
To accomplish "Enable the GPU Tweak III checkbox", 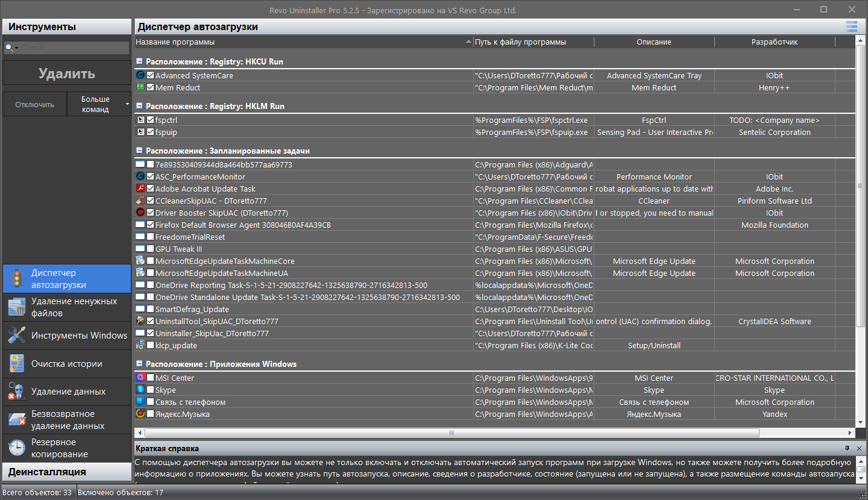I will [x=151, y=249].
